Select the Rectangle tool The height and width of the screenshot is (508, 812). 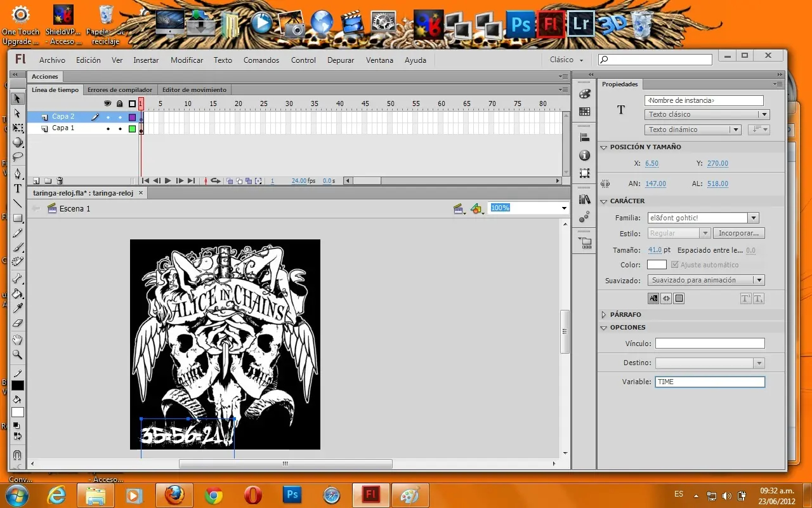tap(18, 218)
